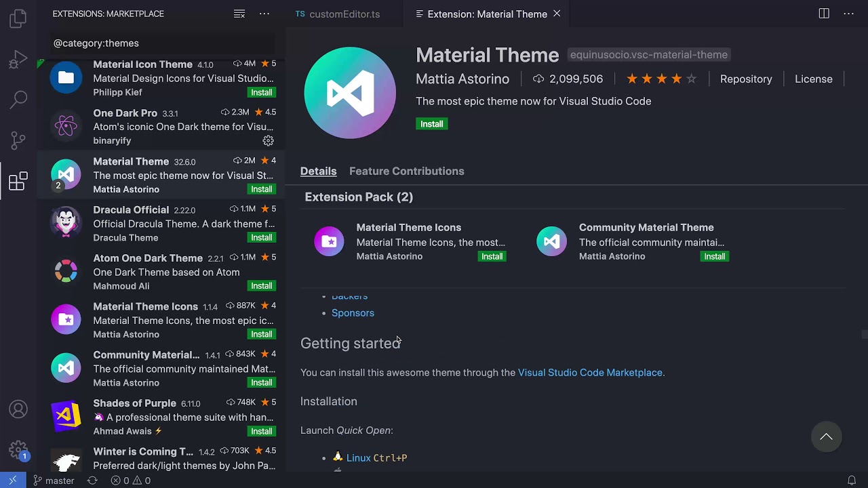Open the Run and Debug view
Image resolution: width=868 pixels, height=488 pixels.
coord(18,60)
